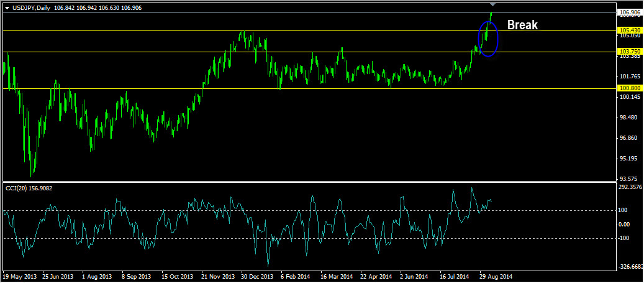Click the 2 Jun 2014 date label
The image size is (644, 283).
[x=414, y=276]
